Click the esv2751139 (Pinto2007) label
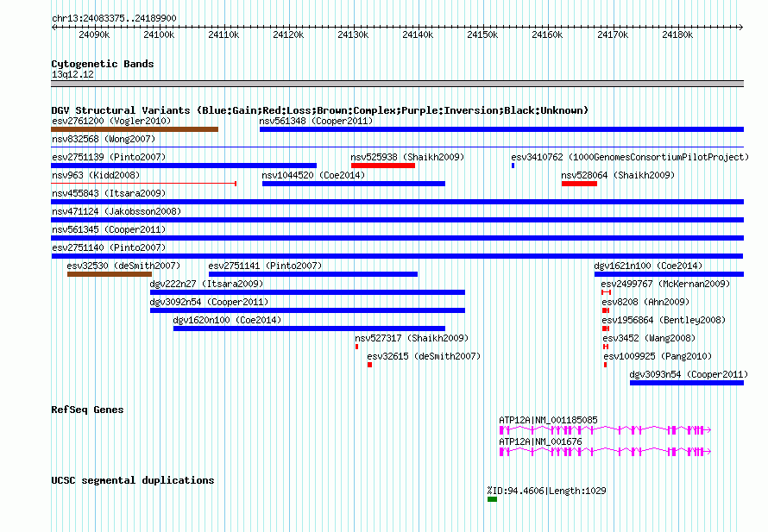Viewport: 768px width, 532px height. point(109,157)
